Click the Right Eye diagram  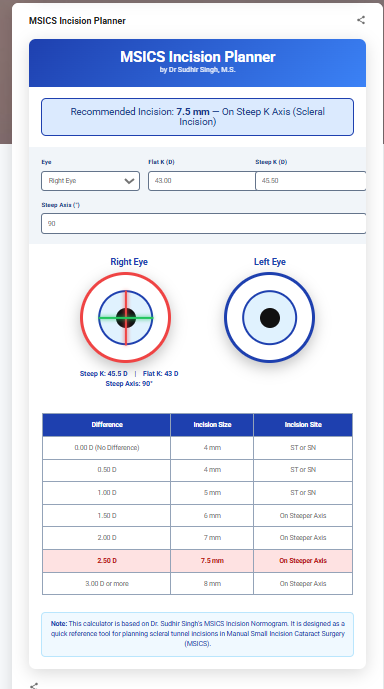(x=126, y=317)
